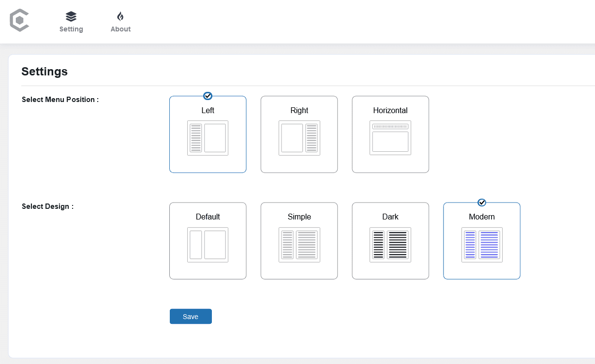Click the checkmark badge on Modern option
Viewport: 595px width, 364px height.
(481, 202)
